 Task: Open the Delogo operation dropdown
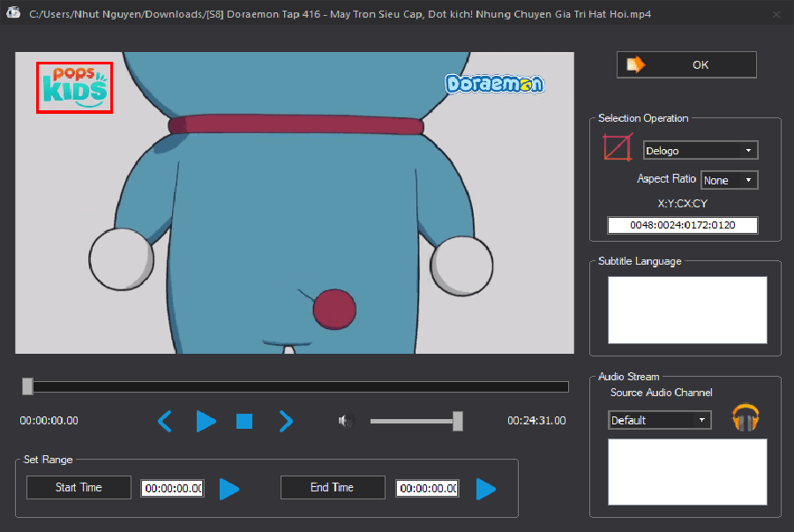click(x=700, y=150)
